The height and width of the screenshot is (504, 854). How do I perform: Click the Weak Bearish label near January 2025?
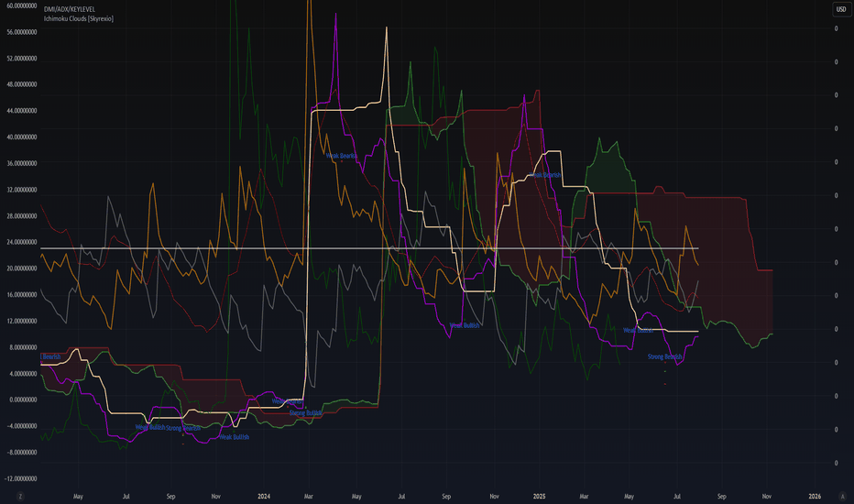point(545,175)
